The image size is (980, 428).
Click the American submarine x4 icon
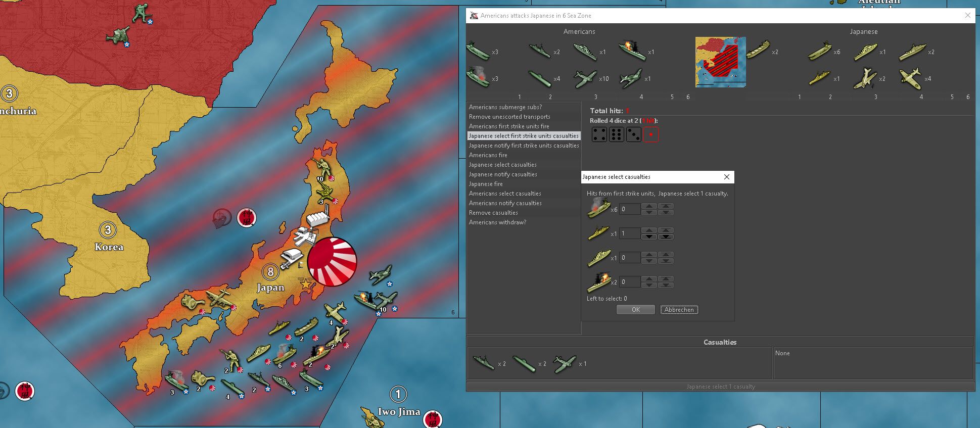540,78
